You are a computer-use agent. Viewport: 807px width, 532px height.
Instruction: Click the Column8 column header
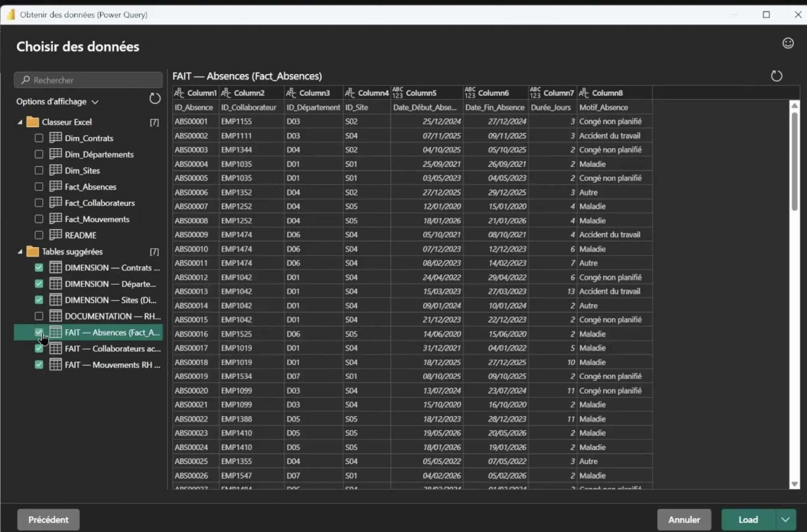[615, 93]
